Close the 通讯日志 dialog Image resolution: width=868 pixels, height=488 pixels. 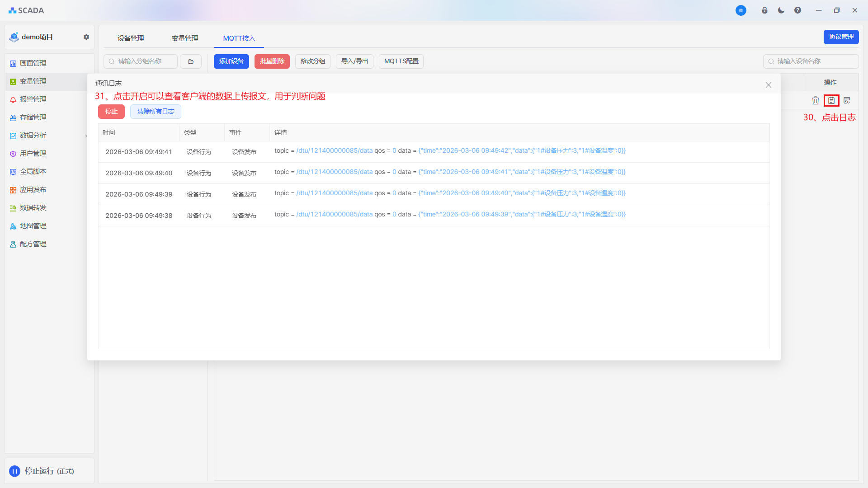click(x=768, y=85)
